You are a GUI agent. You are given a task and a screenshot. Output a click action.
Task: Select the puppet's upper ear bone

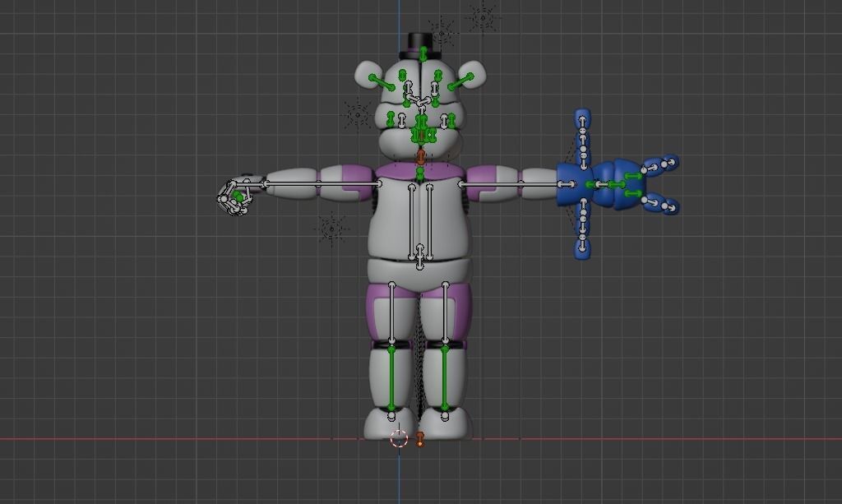click(659, 165)
